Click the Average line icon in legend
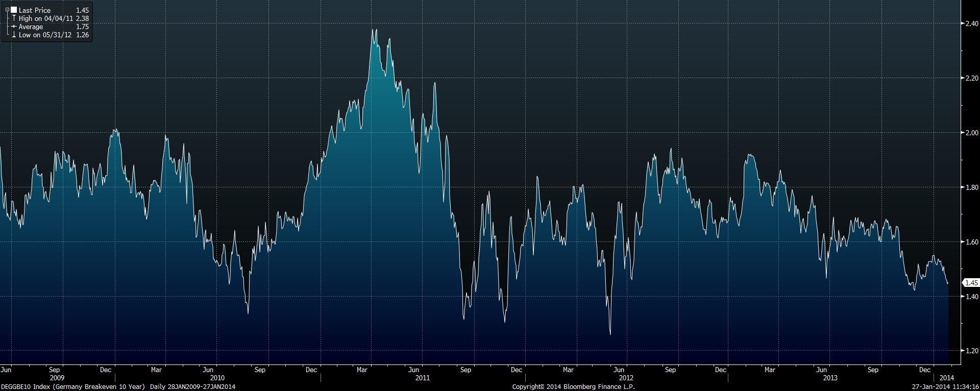Screen dimensions: 980x391 tap(14, 27)
